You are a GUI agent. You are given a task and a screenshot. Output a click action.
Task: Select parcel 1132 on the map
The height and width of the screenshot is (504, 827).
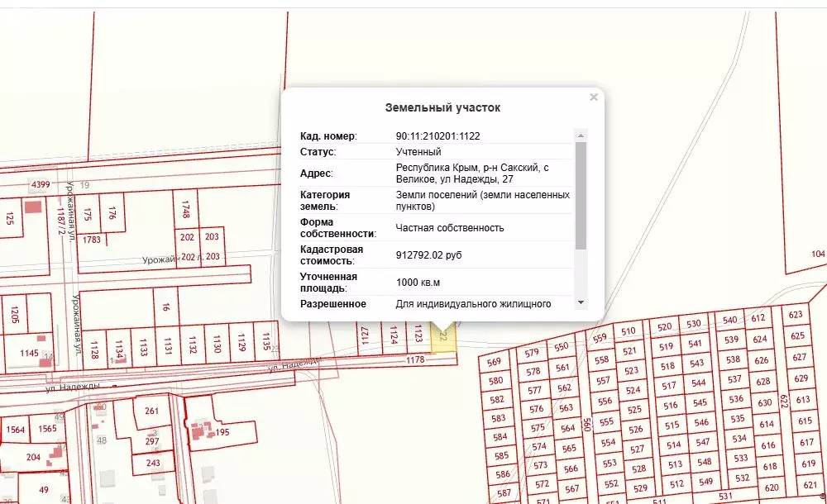pos(192,345)
